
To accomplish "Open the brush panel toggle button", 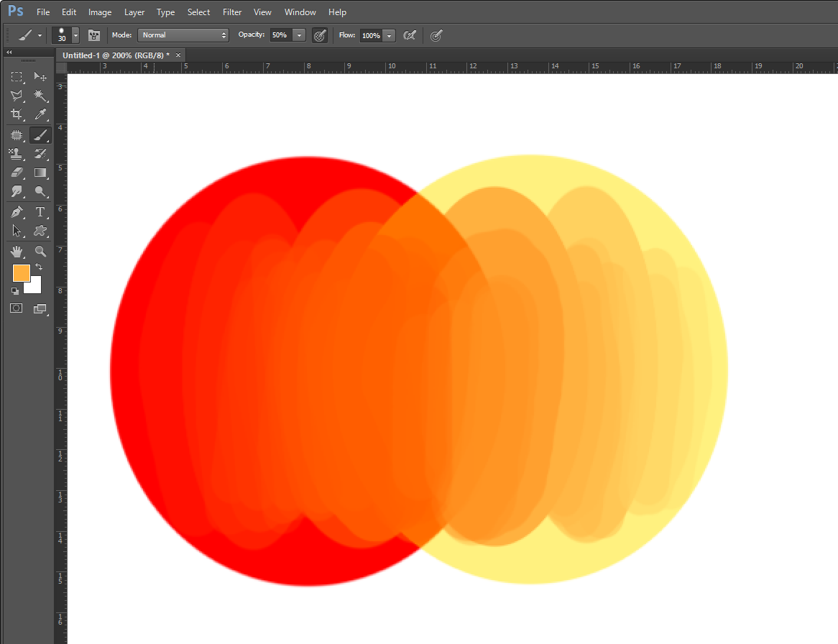I will (94, 35).
